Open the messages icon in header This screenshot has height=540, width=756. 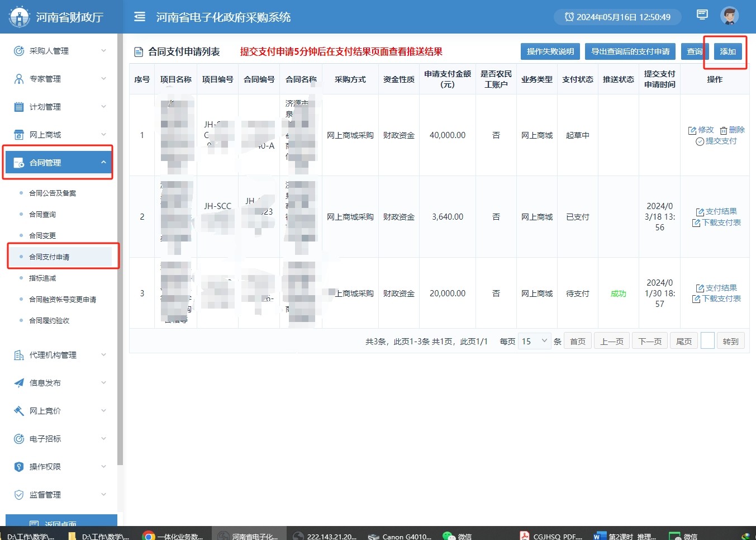click(x=702, y=15)
